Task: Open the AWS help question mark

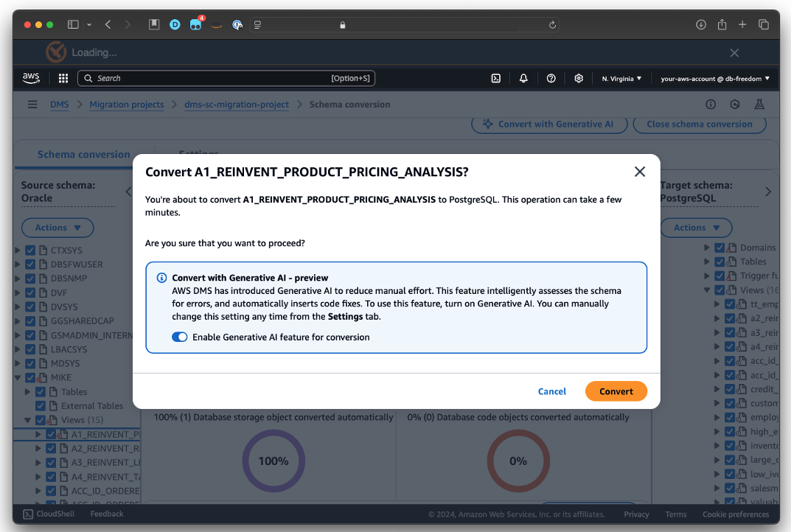Action: point(551,78)
